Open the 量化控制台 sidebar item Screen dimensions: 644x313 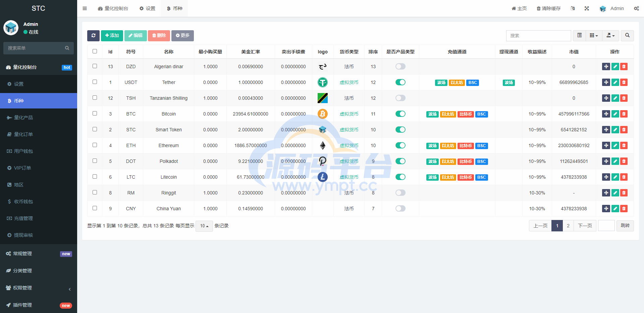coord(39,67)
